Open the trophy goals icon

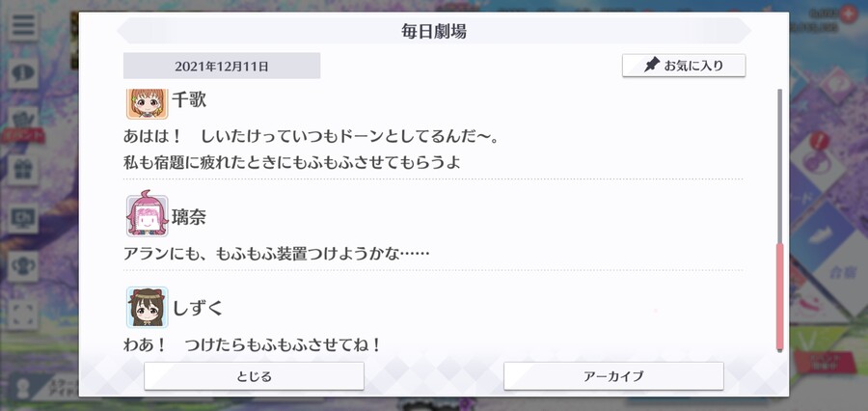click(23, 266)
